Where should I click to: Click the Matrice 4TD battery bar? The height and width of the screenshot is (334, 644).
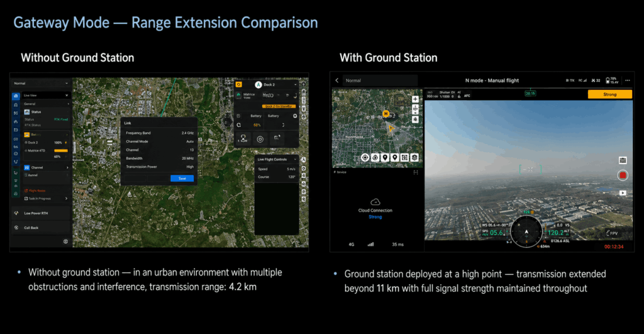[x=61, y=151]
